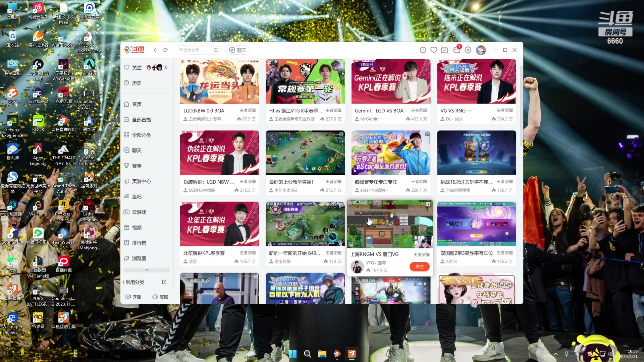Open File Explorer from taskbar
Image resolution: width=644 pixels, height=362 pixels.
coord(322,354)
